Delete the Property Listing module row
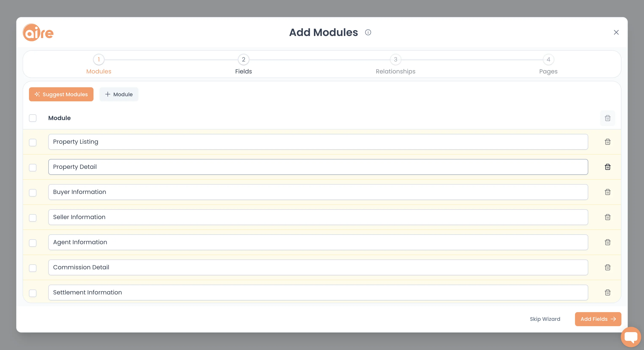Screen dimensions: 644x350 608,142
